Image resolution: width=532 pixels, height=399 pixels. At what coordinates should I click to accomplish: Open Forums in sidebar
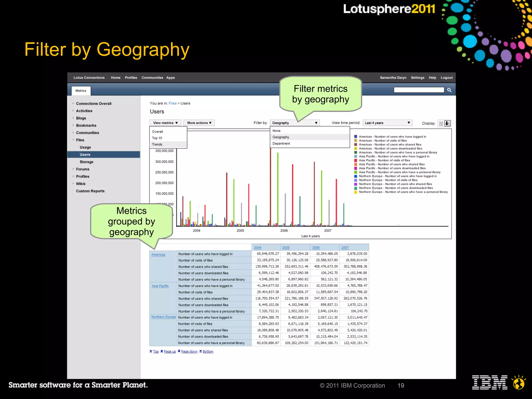coord(83,169)
